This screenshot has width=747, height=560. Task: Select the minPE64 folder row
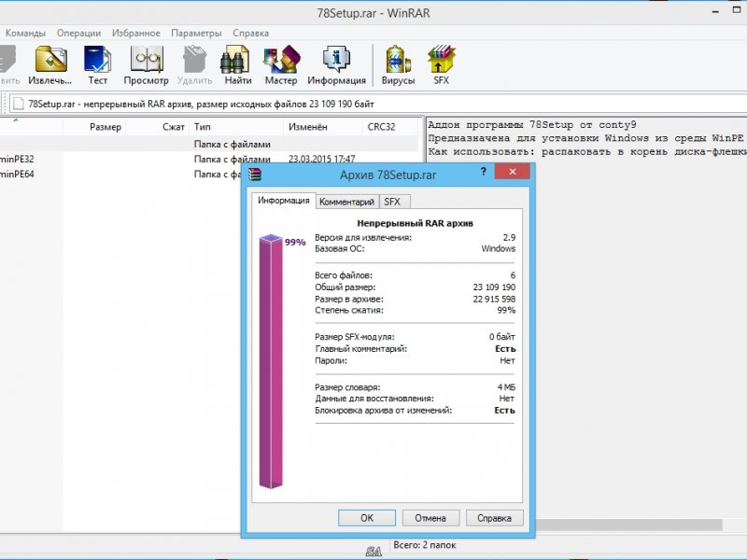[x=121, y=175]
